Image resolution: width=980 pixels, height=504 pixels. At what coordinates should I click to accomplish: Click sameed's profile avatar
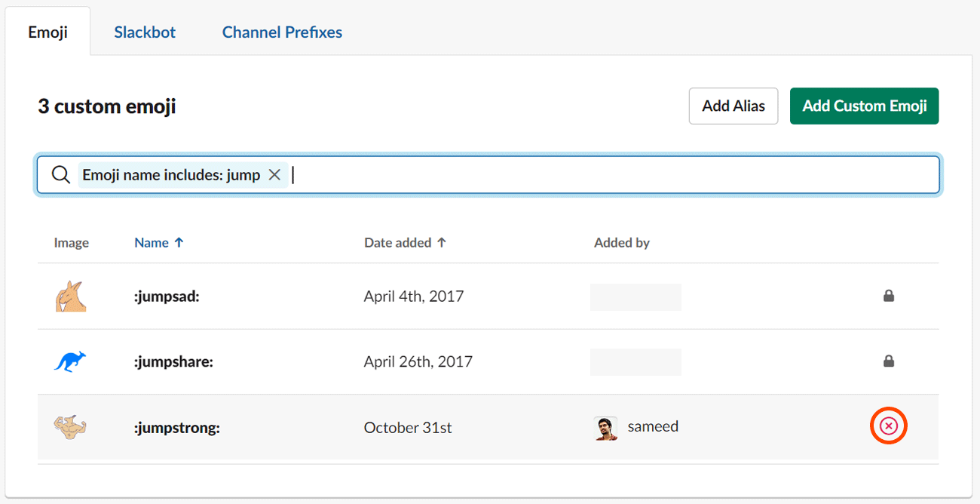point(605,426)
